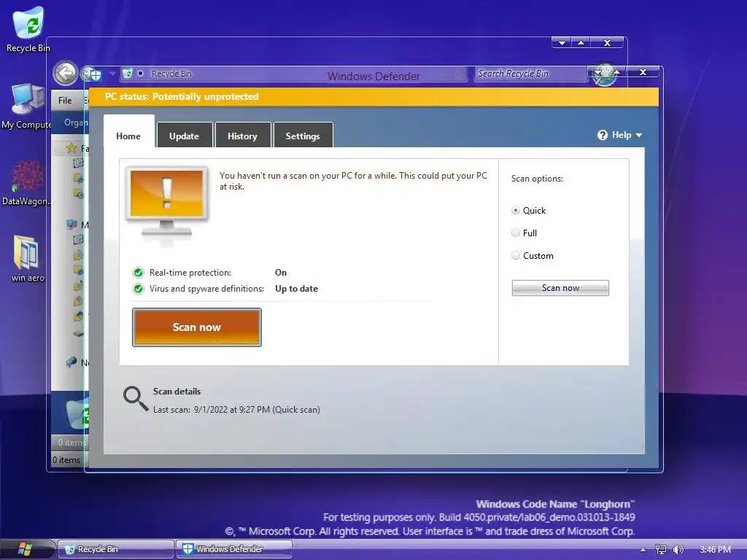Switch to the History tab
747x560 pixels.
click(x=242, y=136)
